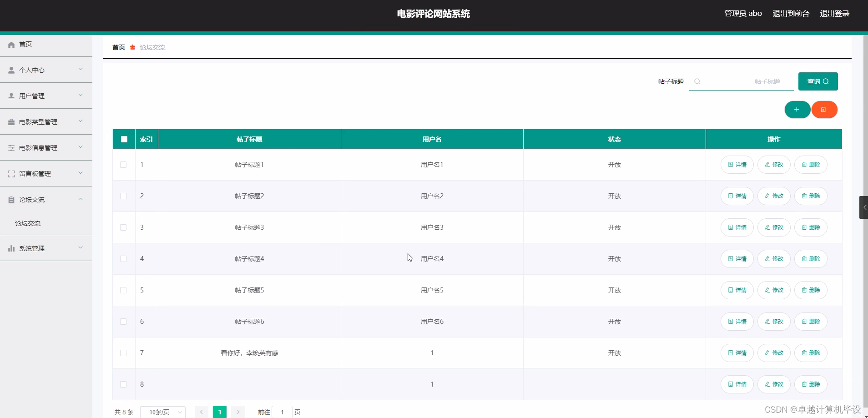This screenshot has width=868, height=418.
Task: Open the 10条/页 page size dropdown
Action: tap(162, 412)
